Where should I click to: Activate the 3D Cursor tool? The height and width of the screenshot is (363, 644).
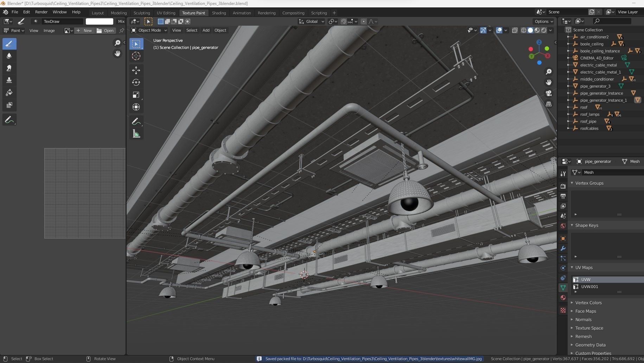pyautogui.click(x=136, y=56)
